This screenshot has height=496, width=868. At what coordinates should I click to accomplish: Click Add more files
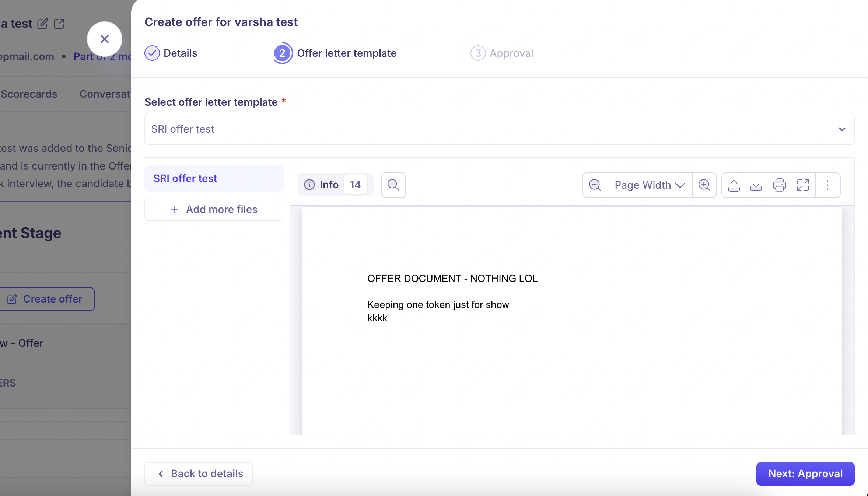tap(213, 209)
